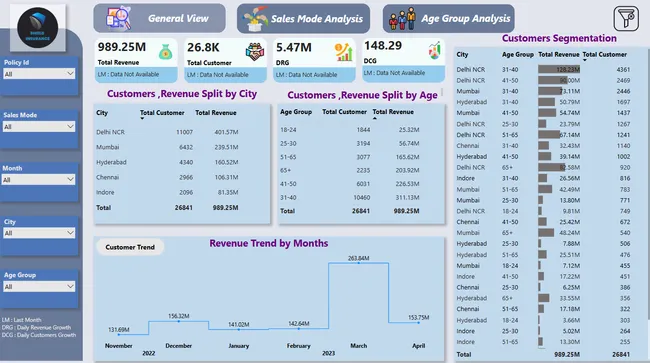Open the Policy Id dropdown
Viewport: 650px width, 363px height.
coord(39,74)
